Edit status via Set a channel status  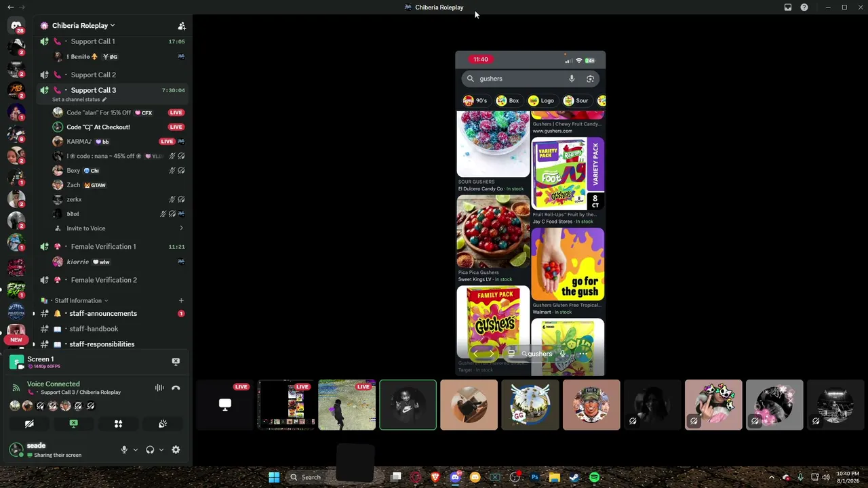(79, 100)
